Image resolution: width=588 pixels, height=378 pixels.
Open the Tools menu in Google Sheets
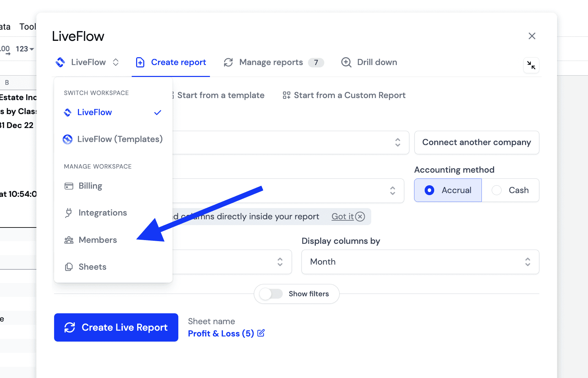28,27
